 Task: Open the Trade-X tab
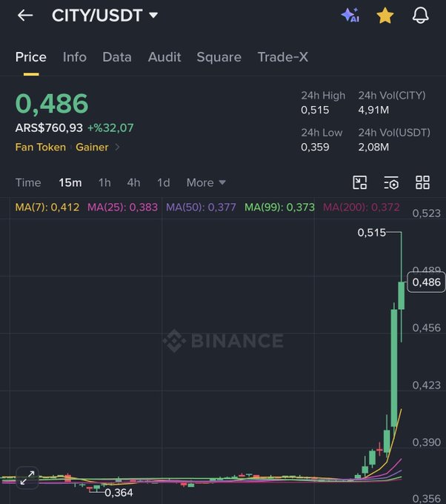click(x=283, y=57)
